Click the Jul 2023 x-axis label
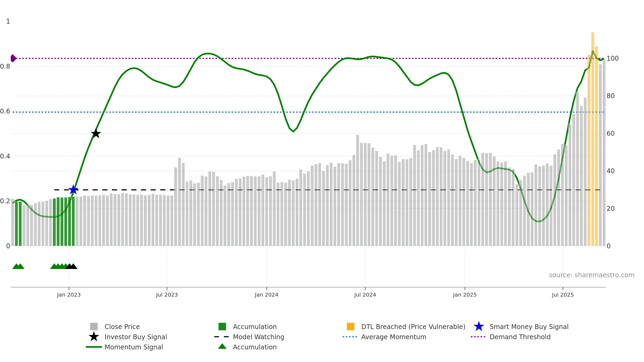 pos(167,295)
